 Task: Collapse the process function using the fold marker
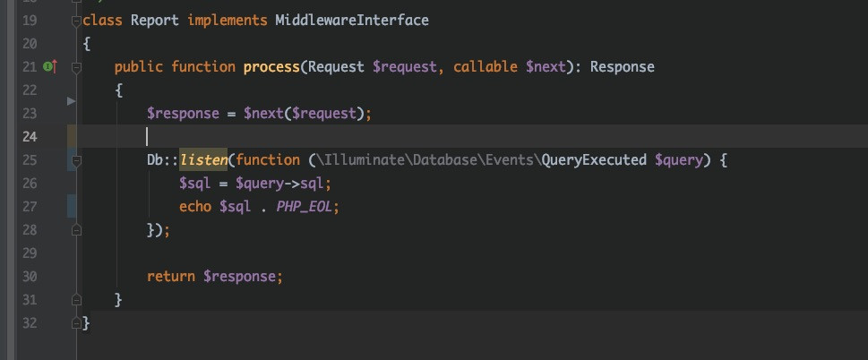click(x=76, y=67)
